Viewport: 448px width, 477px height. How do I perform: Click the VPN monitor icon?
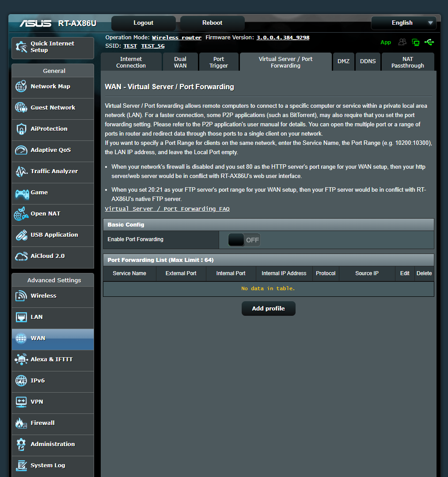click(21, 402)
